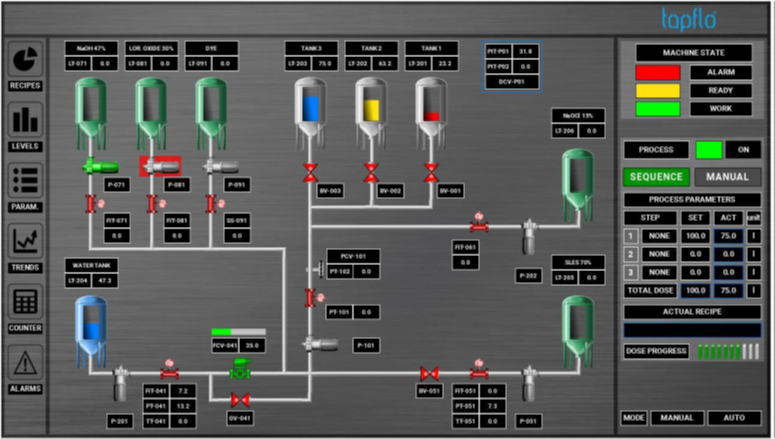The width and height of the screenshot is (775, 439).
Task: Open the Step 2 NONE selector
Action: (657, 254)
